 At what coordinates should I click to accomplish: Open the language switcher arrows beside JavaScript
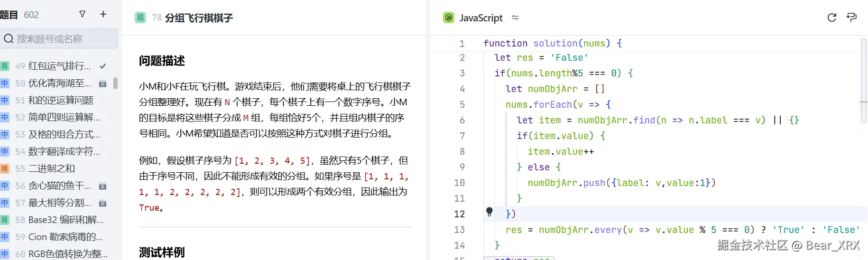[515, 18]
